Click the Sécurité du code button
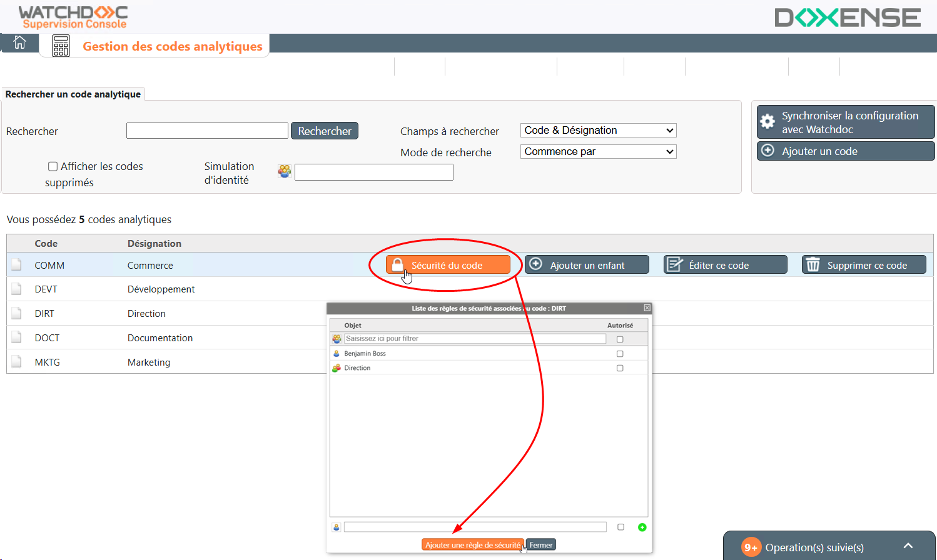This screenshot has height=560, width=937. (448, 265)
